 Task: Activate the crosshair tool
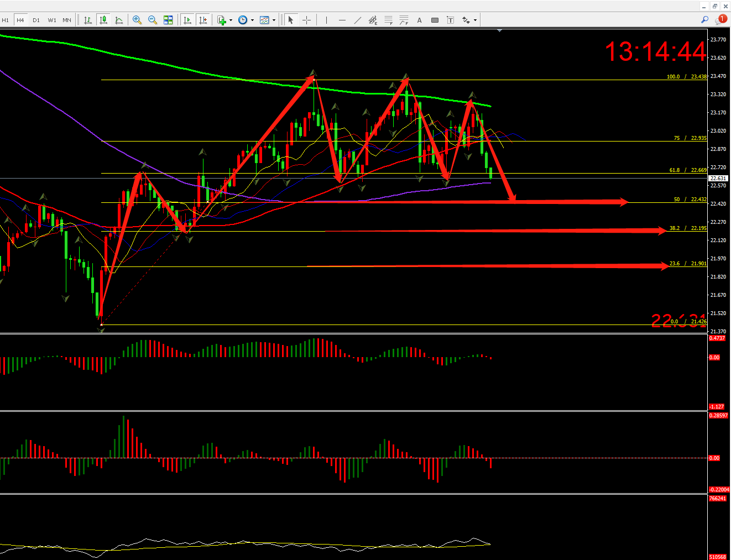(x=307, y=20)
